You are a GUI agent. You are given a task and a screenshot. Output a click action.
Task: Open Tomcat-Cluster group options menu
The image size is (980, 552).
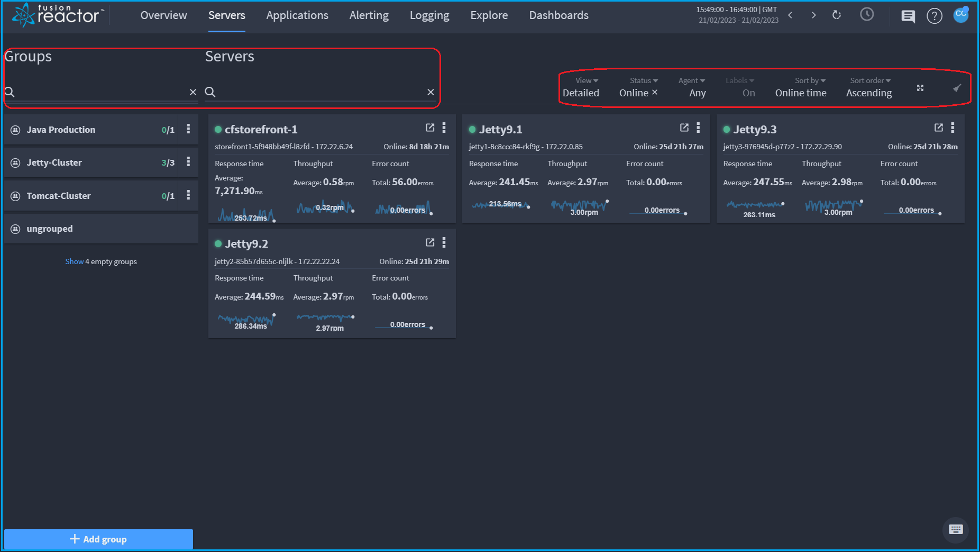(188, 195)
